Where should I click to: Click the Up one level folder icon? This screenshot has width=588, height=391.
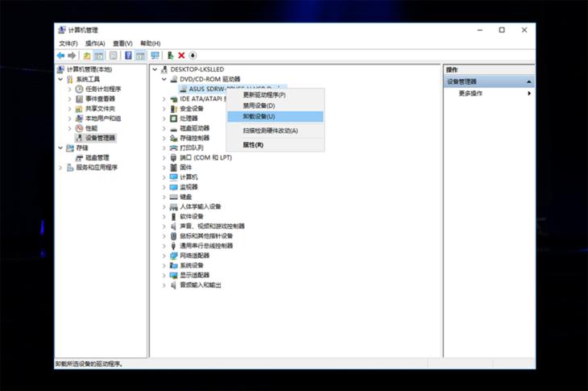pos(87,56)
